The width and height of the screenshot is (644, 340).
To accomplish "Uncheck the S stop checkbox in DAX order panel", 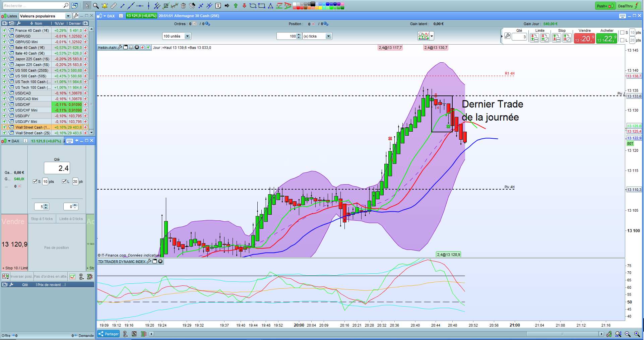I will [x=35, y=182].
